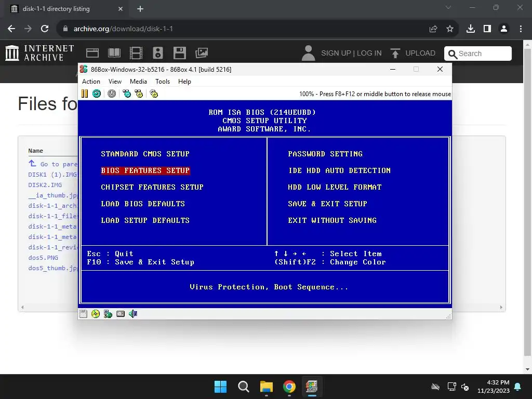Image resolution: width=532 pixels, height=399 pixels.
Task: Open the Tools menu in 86Box
Action: (163, 82)
